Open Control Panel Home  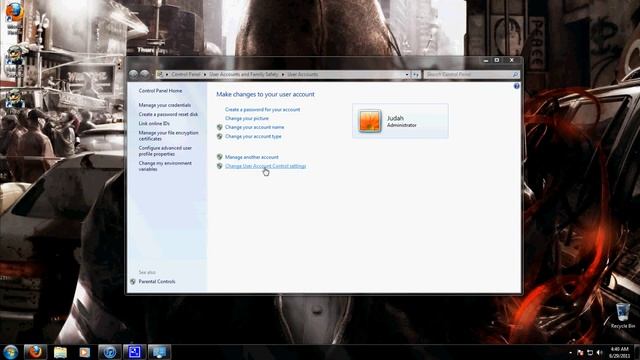(160, 91)
